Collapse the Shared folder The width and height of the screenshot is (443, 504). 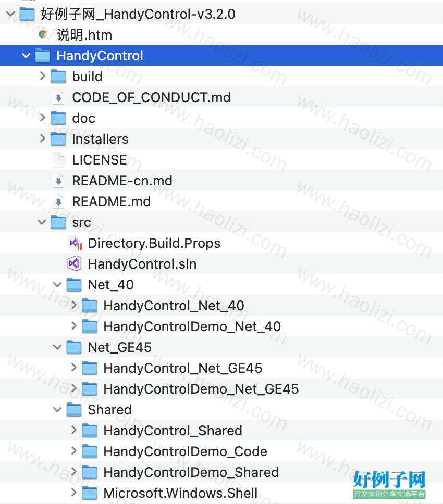click(57, 409)
